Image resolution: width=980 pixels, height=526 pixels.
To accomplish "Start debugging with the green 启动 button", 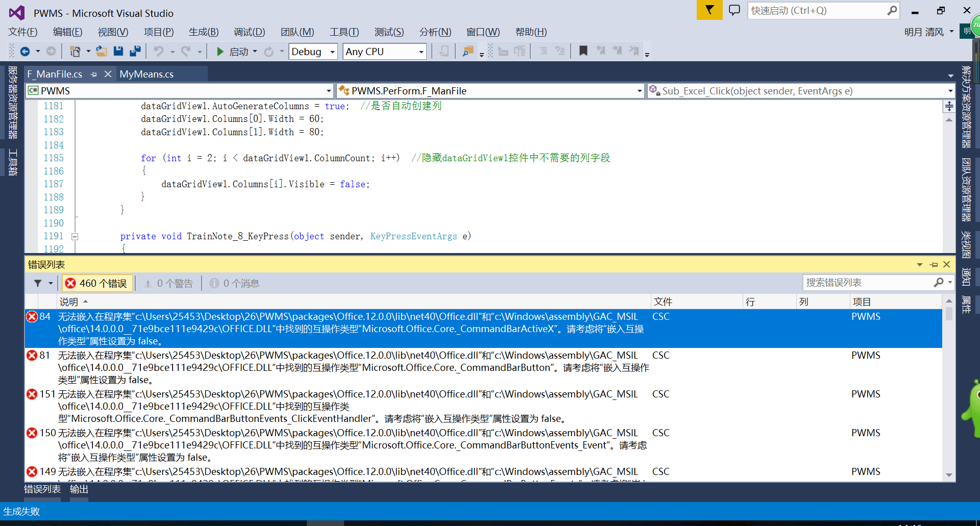I will 232,52.
